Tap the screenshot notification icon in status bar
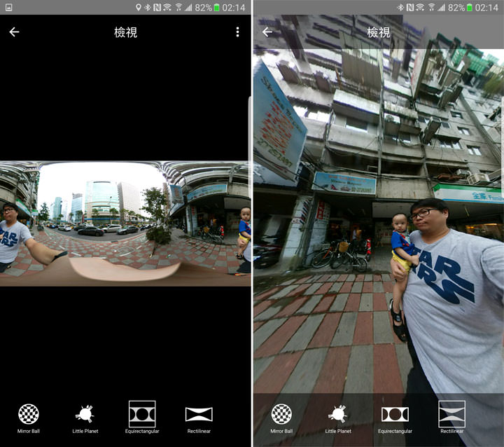The height and width of the screenshot is (447, 504). pos(8,7)
